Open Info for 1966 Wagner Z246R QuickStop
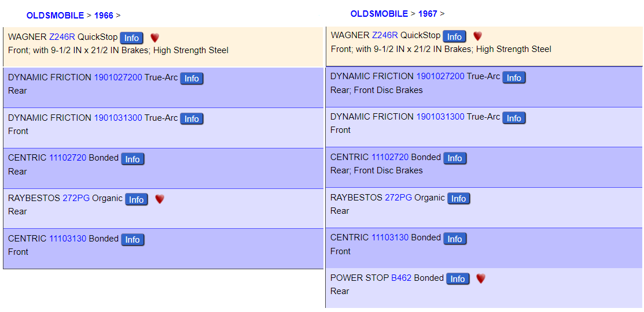 click(x=131, y=38)
